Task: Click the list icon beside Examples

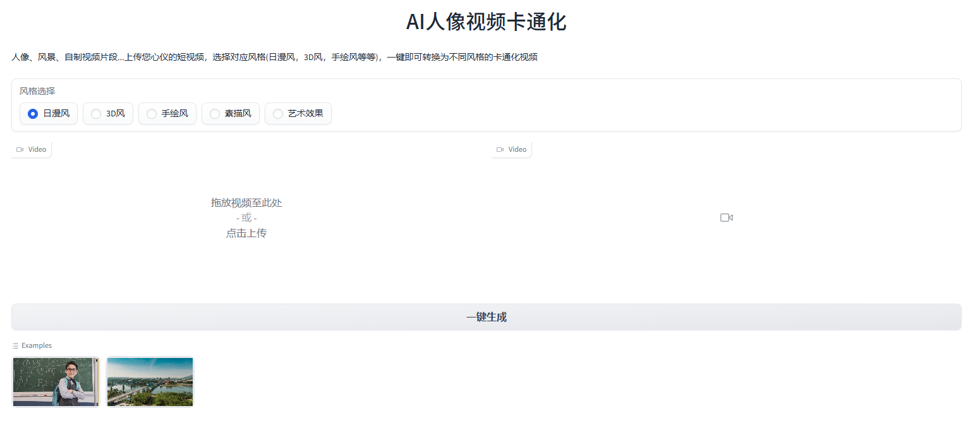Action: coord(15,346)
